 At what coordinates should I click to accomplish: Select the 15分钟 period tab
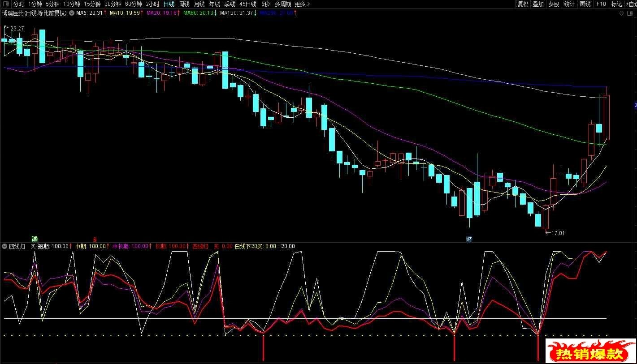click(x=92, y=4)
